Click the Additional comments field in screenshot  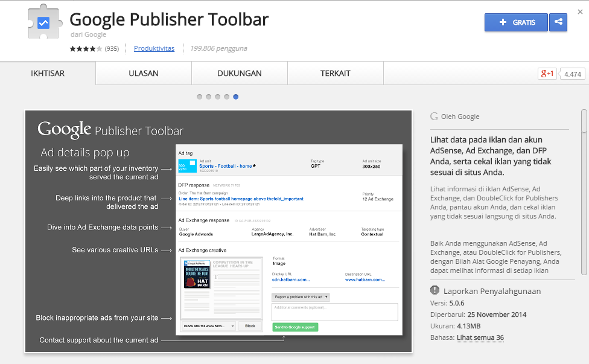[335, 312]
